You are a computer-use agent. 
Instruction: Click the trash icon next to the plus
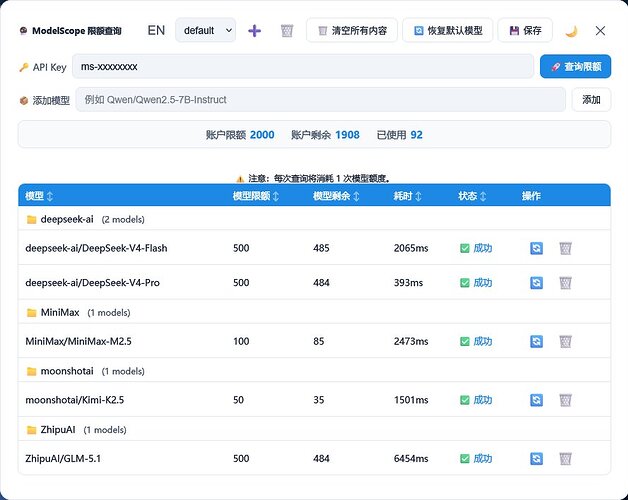point(287,30)
